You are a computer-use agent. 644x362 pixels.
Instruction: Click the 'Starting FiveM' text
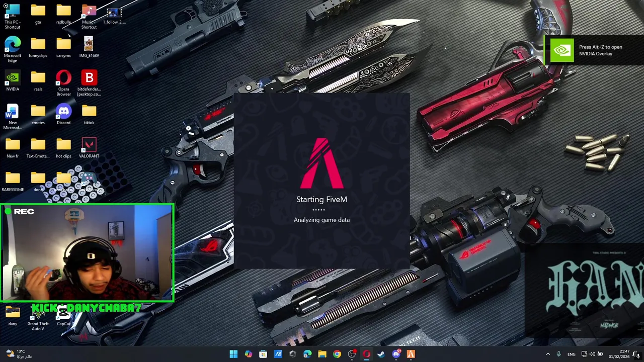(321, 200)
